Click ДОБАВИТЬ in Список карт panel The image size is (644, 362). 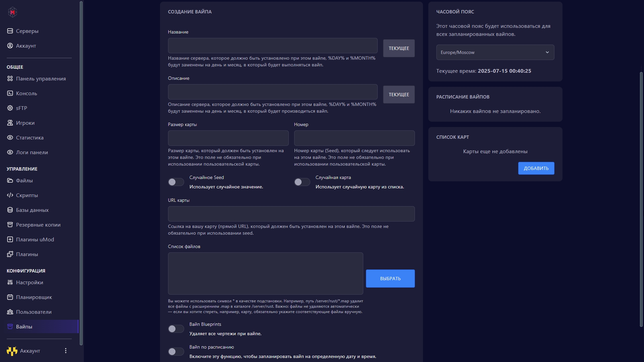click(x=536, y=168)
